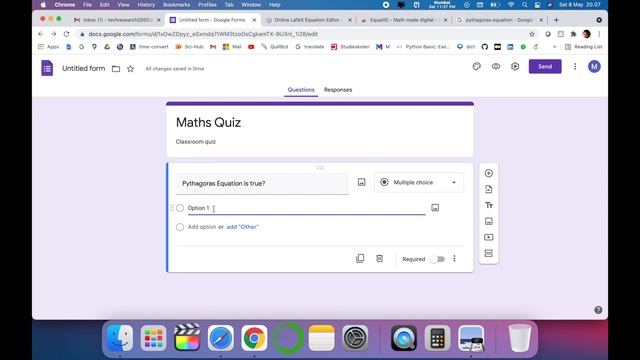640x360 pixels.
Task: Switch to the Responses tab
Action: (338, 90)
